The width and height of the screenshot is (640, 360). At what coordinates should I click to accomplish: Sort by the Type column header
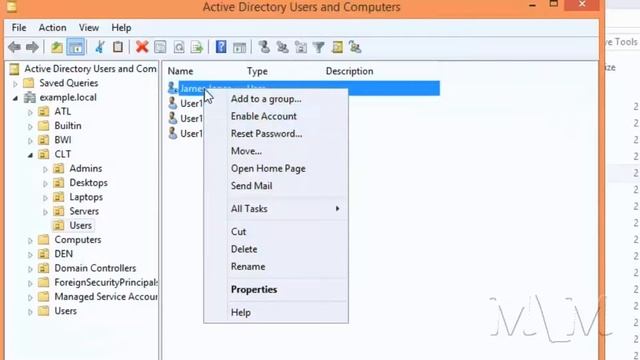tap(257, 71)
